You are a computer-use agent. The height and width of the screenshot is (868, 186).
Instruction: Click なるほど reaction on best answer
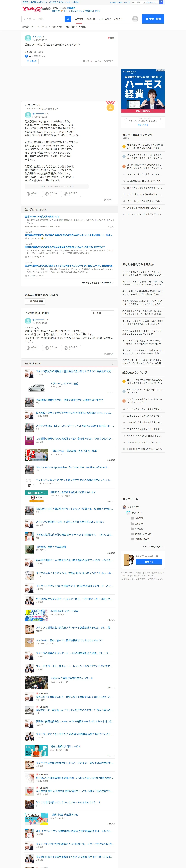[x=34, y=194]
